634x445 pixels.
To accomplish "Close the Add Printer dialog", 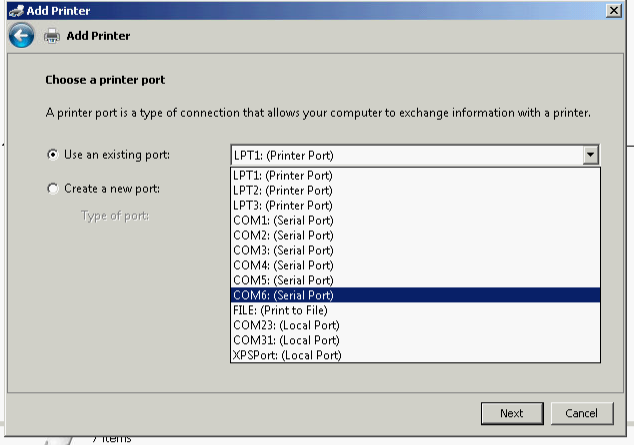I will click(612, 9).
